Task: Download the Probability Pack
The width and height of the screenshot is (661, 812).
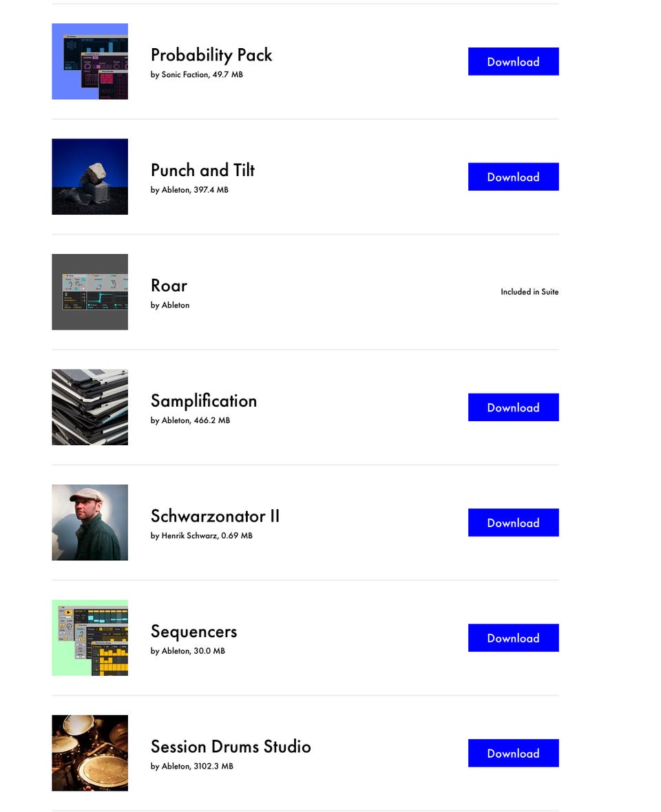Action: pyautogui.click(x=513, y=61)
